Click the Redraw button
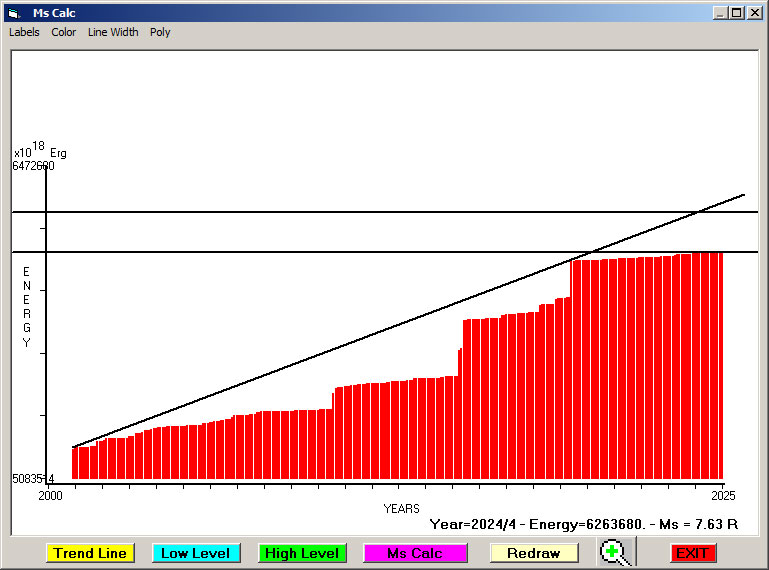Screen dimensions: 769x570 click(534, 553)
